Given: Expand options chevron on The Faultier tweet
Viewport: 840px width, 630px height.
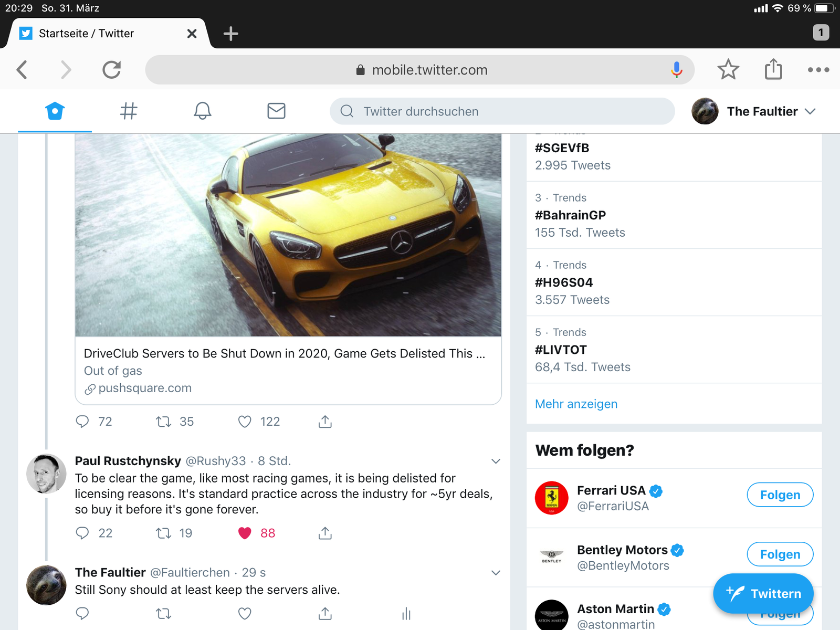Looking at the screenshot, I should pyautogui.click(x=495, y=572).
